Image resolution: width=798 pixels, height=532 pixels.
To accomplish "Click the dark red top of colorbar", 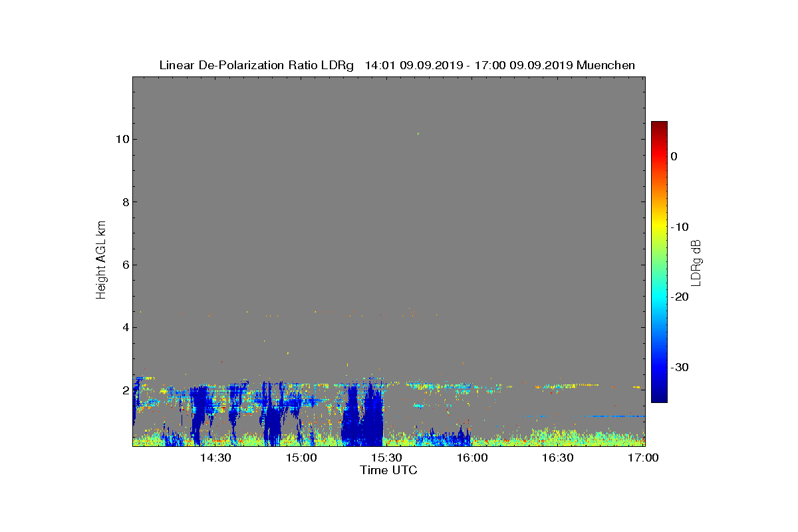I will (659, 126).
